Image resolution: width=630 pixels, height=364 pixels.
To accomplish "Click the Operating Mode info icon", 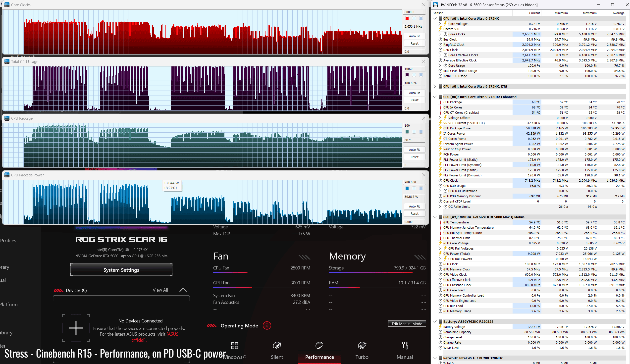I will (267, 325).
